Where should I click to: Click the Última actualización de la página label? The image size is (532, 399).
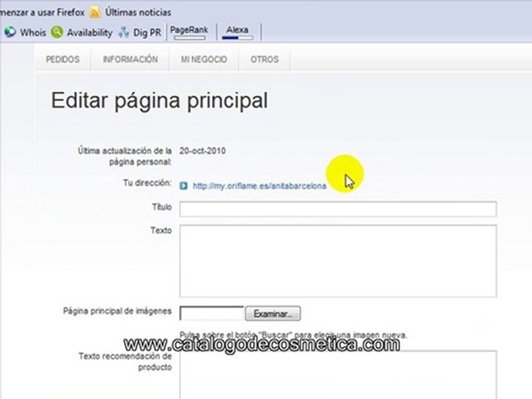(x=125, y=156)
